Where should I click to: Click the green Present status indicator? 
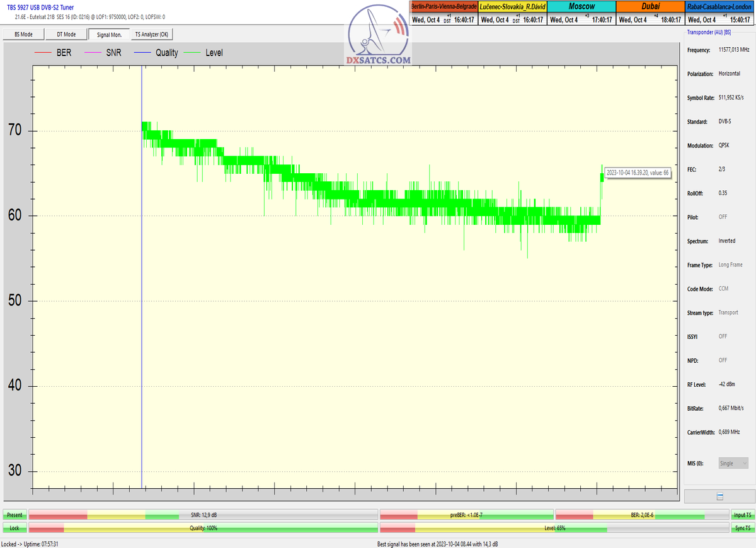[x=14, y=515]
